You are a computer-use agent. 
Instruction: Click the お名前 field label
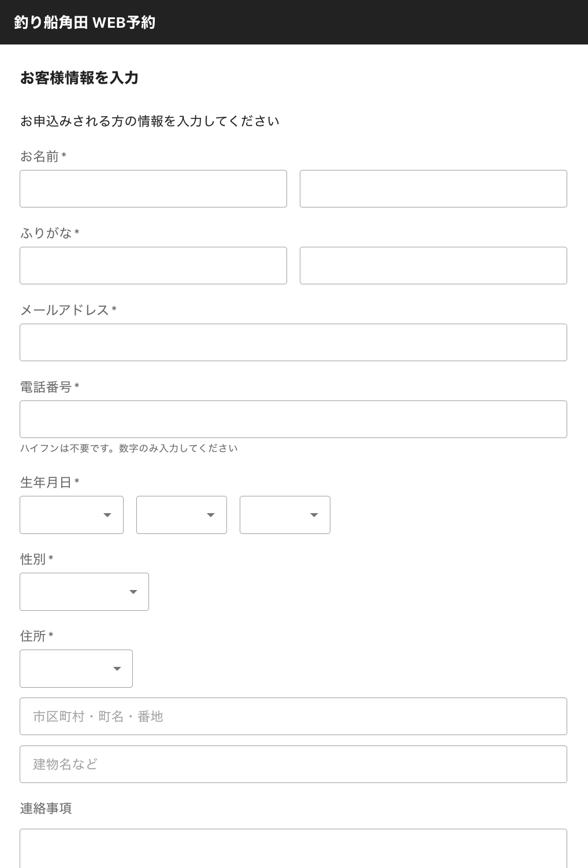click(x=40, y=157)
